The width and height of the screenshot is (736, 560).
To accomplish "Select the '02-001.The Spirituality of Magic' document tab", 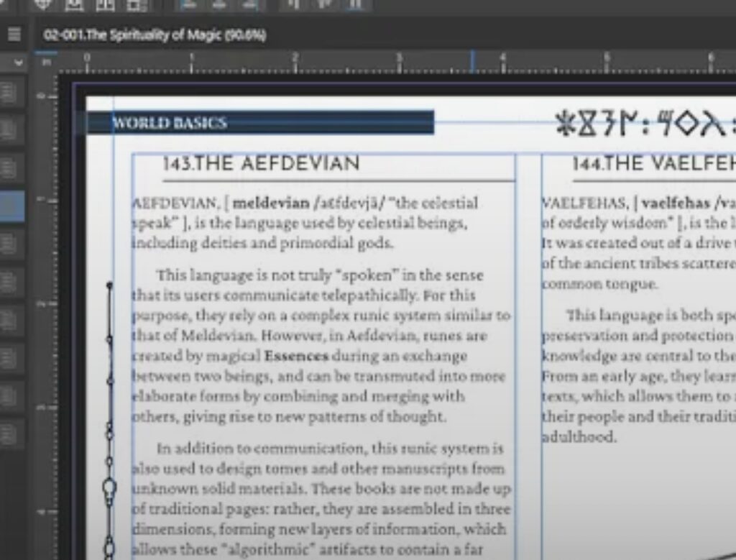I will [155, 35].
